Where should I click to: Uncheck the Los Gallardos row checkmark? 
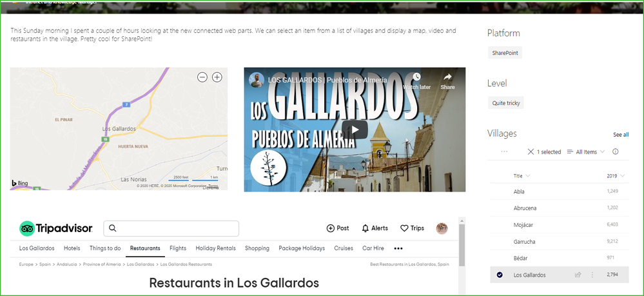pyautogui.click(x=500, y=275)
